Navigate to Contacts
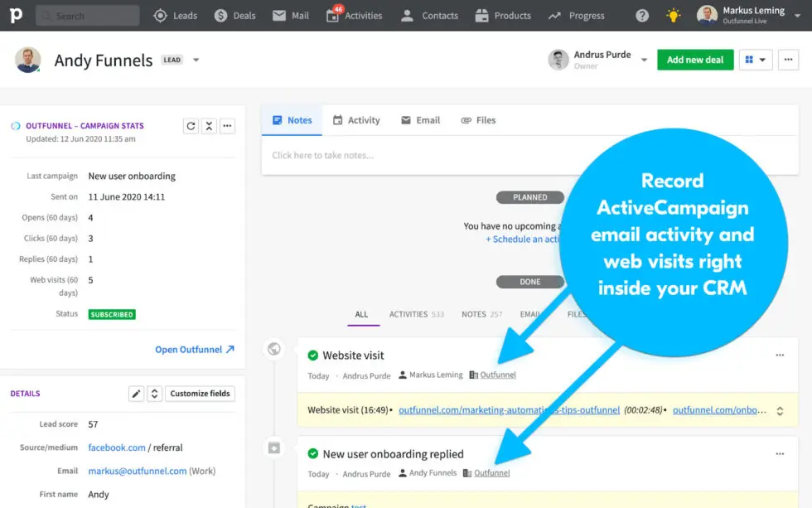The width and height of the screenshot is (812, 508). click(429, 16)
